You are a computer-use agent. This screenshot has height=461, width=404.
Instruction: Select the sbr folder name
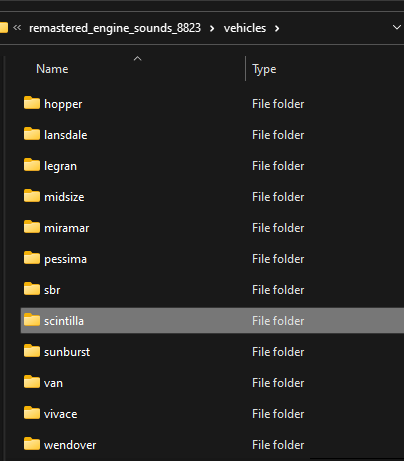point(52,290)
